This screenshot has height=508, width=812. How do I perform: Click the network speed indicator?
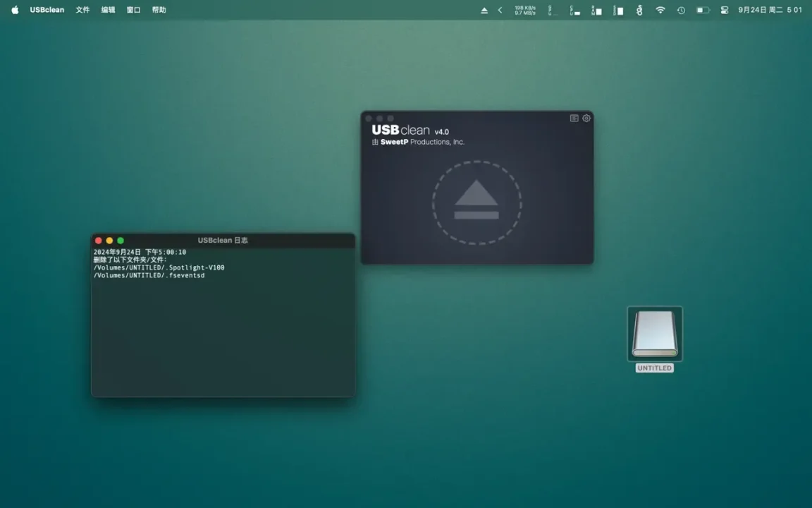525,11
